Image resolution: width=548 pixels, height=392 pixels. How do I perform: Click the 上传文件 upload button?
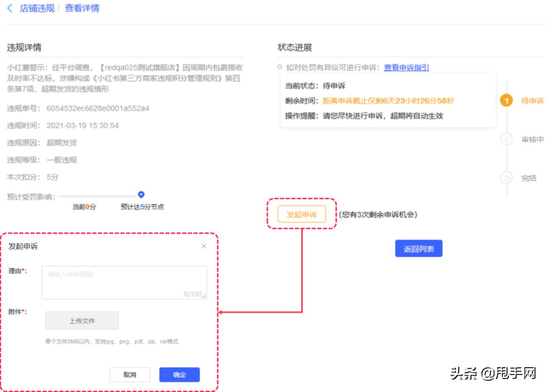82,321
